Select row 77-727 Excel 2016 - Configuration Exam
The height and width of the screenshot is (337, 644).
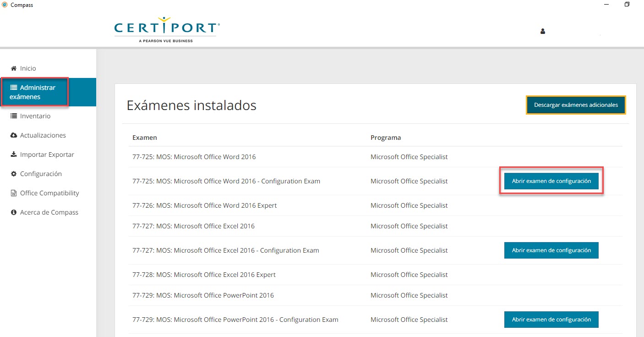pyautogui.click(x=375, y=250)
